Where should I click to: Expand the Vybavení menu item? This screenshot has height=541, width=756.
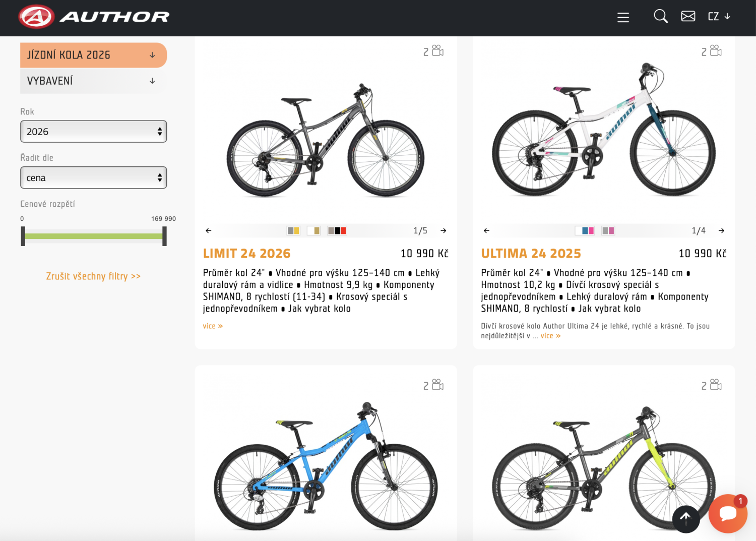93,81
